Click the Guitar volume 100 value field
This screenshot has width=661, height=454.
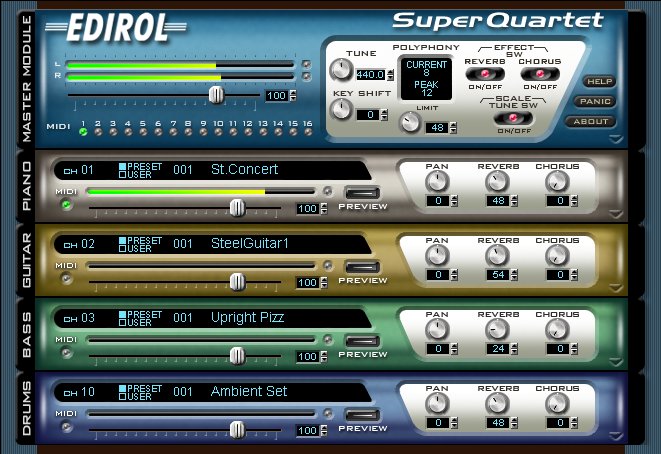(307, 282)
